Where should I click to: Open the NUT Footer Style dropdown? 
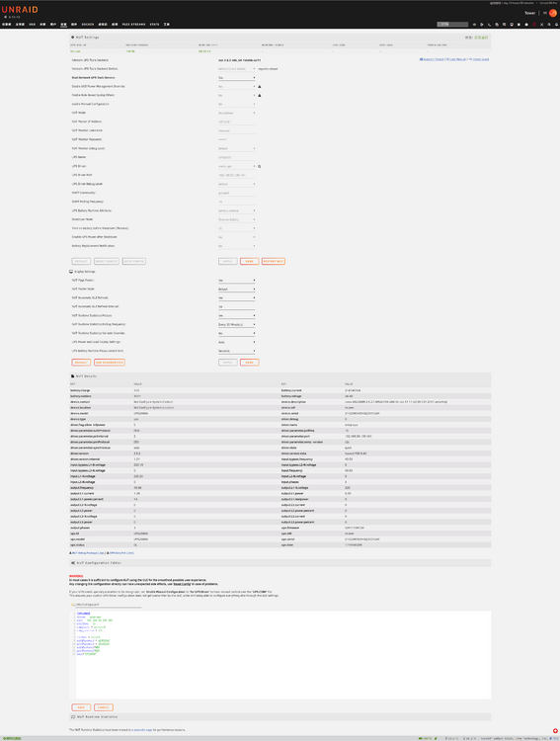click(x=237, y=288)
